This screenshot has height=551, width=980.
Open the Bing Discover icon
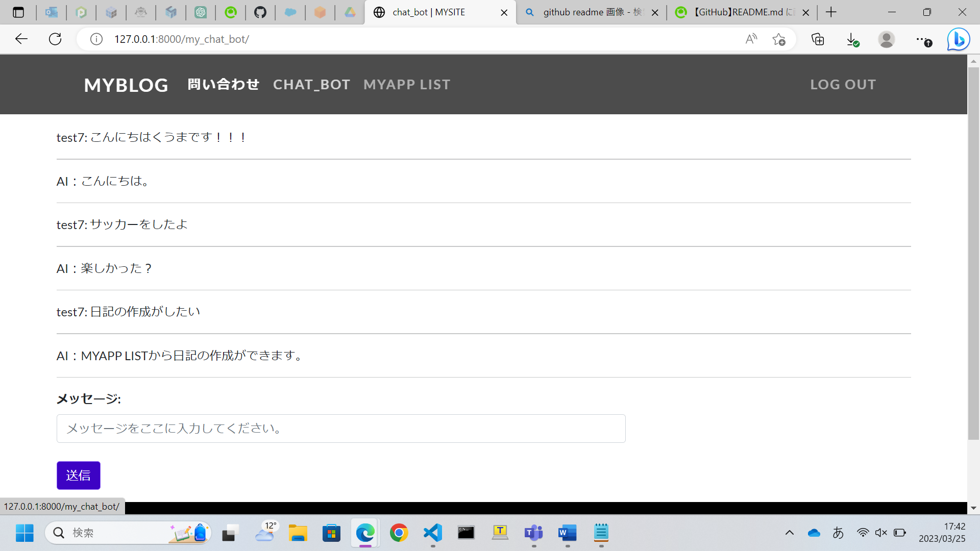point(958,39)
